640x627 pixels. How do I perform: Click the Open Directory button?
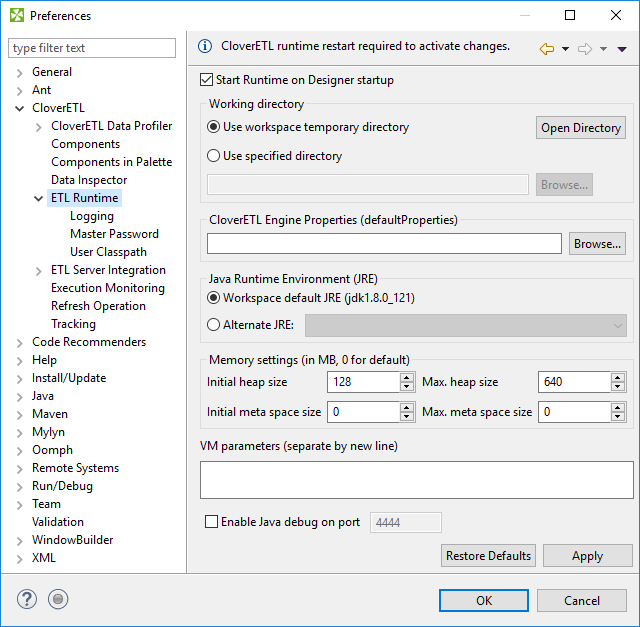pos(581,128)
